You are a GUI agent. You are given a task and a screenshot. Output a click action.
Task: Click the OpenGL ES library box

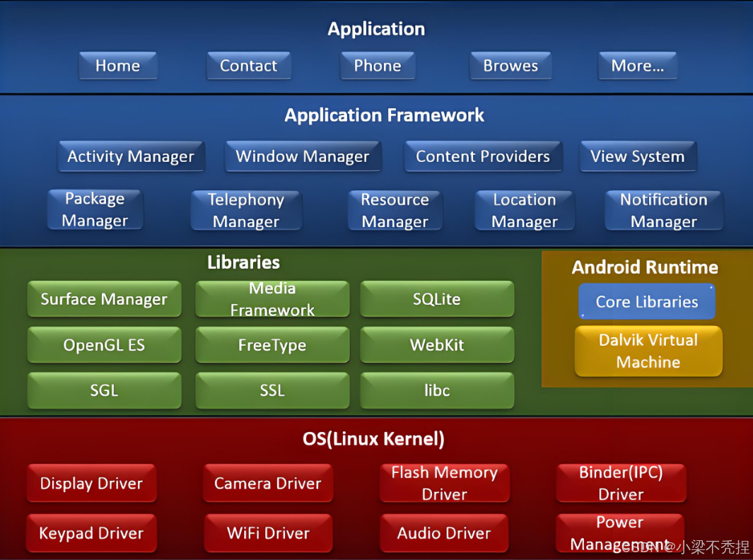coord(104,345)
